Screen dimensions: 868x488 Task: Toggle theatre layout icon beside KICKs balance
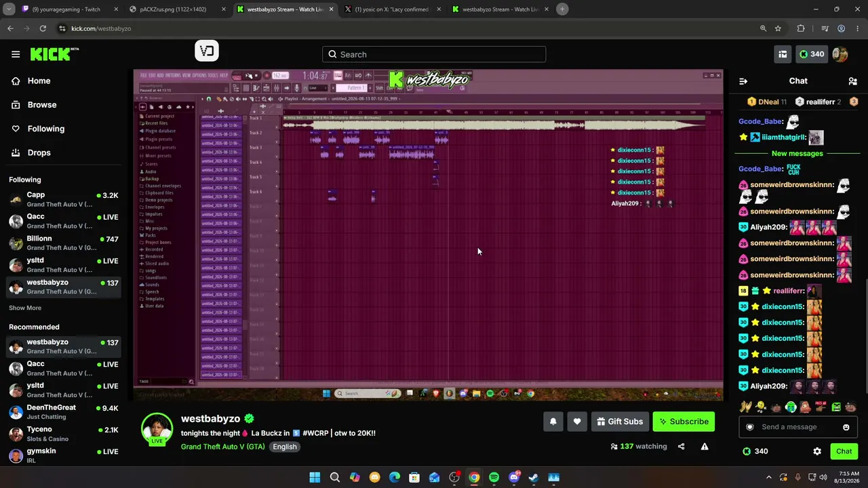783,54
